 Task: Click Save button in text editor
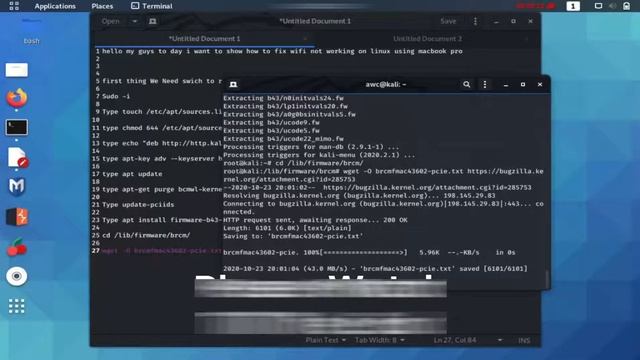coord(448,21)
